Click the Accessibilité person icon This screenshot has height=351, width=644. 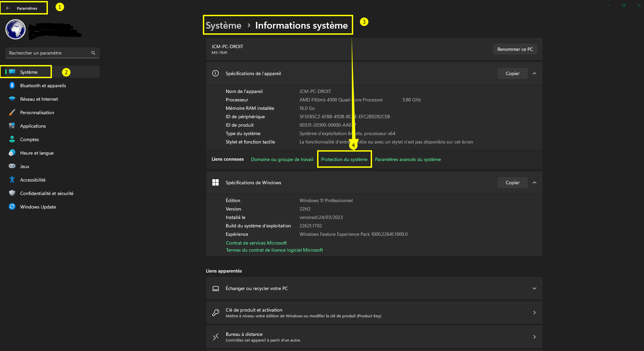coord(12,180)
